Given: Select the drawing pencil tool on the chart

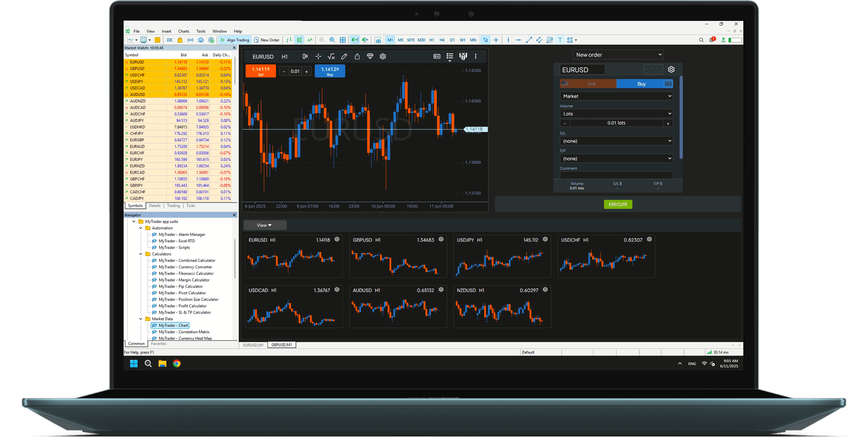Looking at the screenshot, I should pyautogui.click(x=344, y=57).
